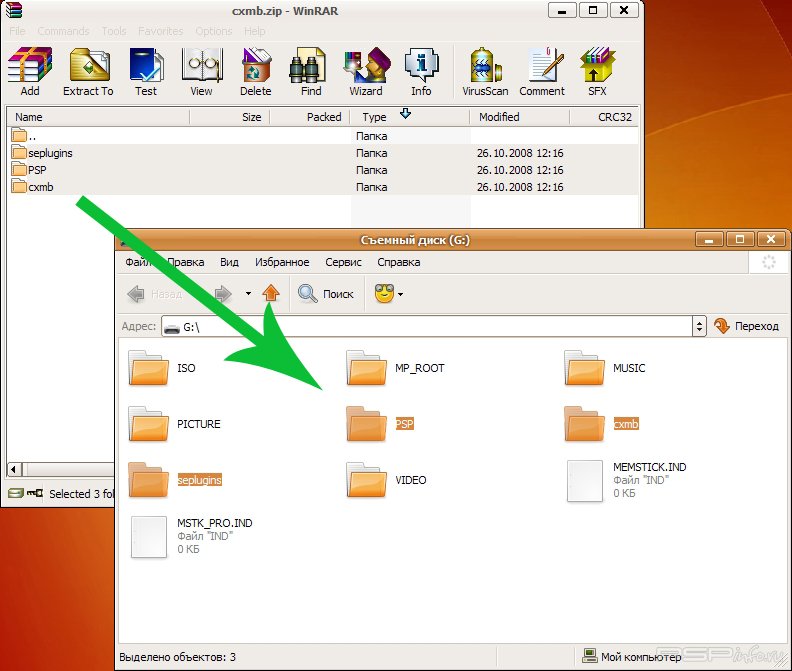Launch the WinRAR Wizard

coord(366,71)
